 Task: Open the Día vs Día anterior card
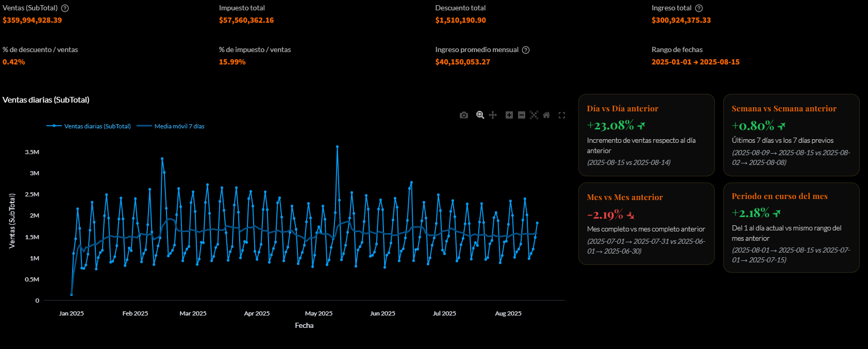(x=646, y=135)
